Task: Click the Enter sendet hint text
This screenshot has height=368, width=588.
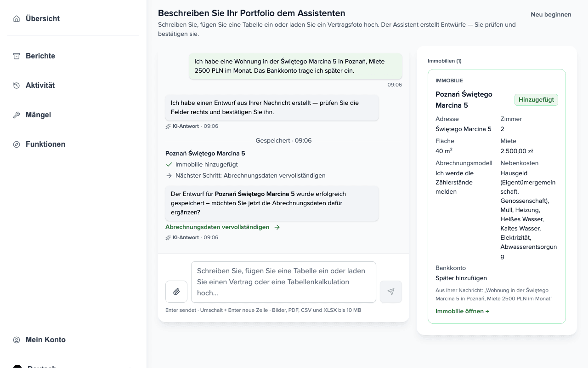Action: coord(263,310)
